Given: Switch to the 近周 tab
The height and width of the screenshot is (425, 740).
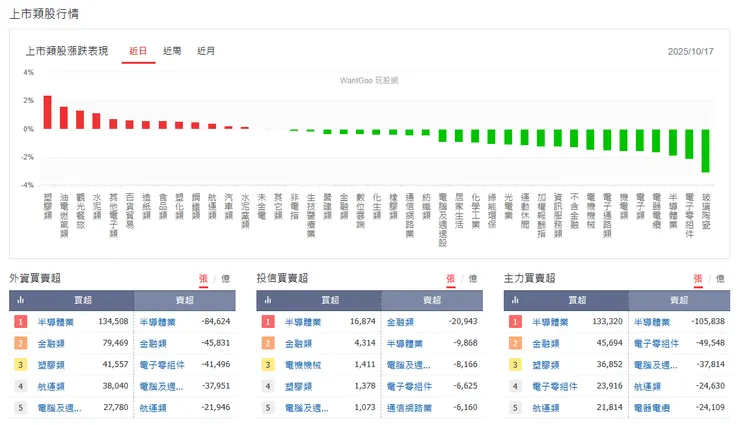Looking at the screenshot, I should (172, 51).
